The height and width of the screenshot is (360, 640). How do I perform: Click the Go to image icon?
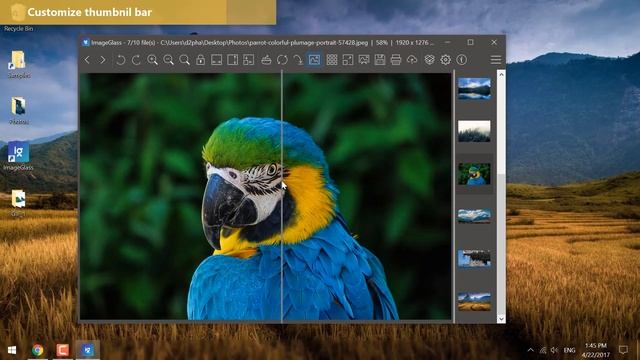298,60
